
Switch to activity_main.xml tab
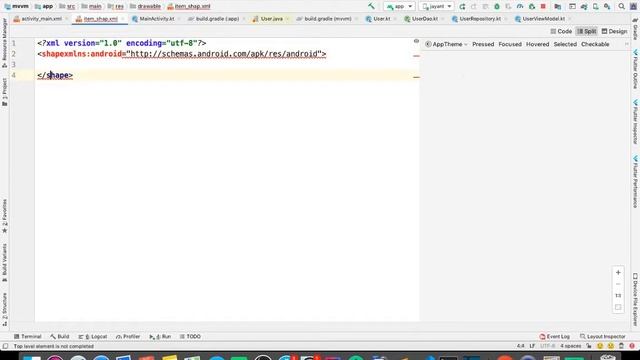[x=41, y=19]
